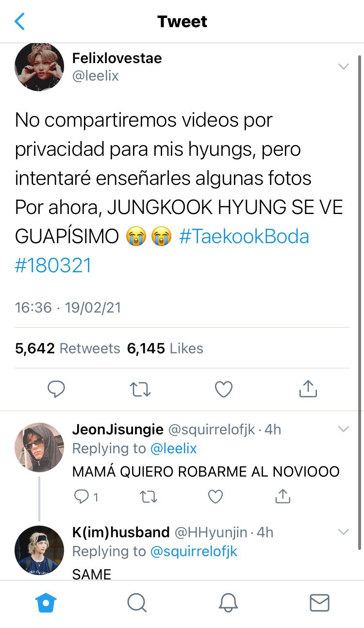Screen dimensions: 364x628
Task: Share JeonJisungie's reply
Action: tap(282, 496)
